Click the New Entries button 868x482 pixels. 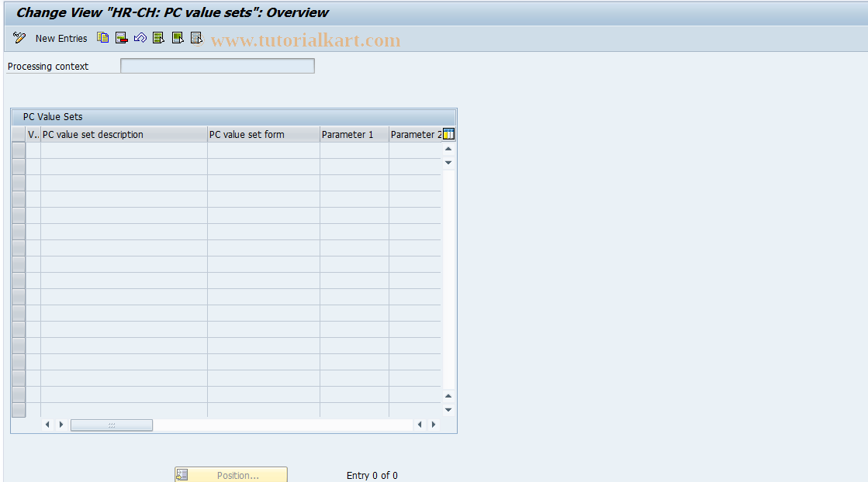click(61, 38)
